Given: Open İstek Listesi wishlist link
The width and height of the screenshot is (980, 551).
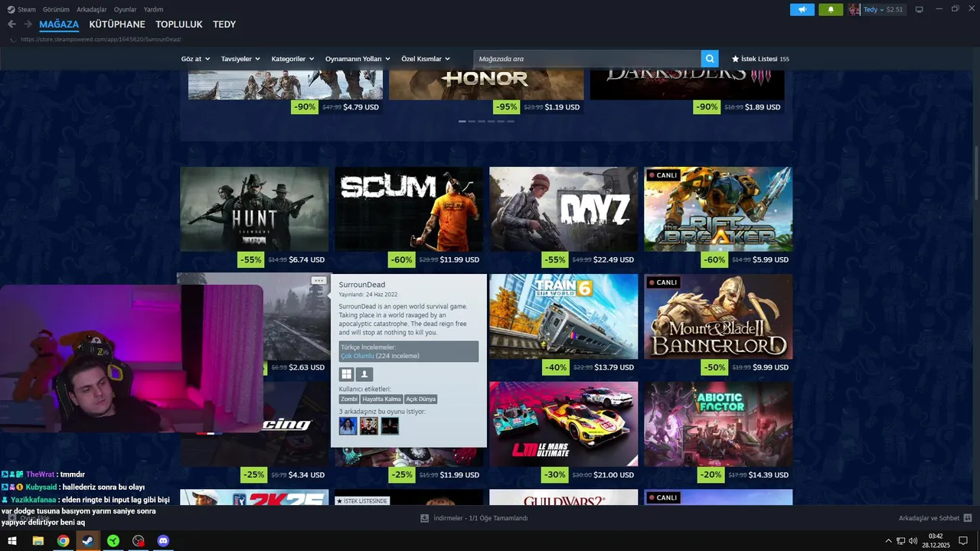Looking at the screenshot, I should pos(759,59).
